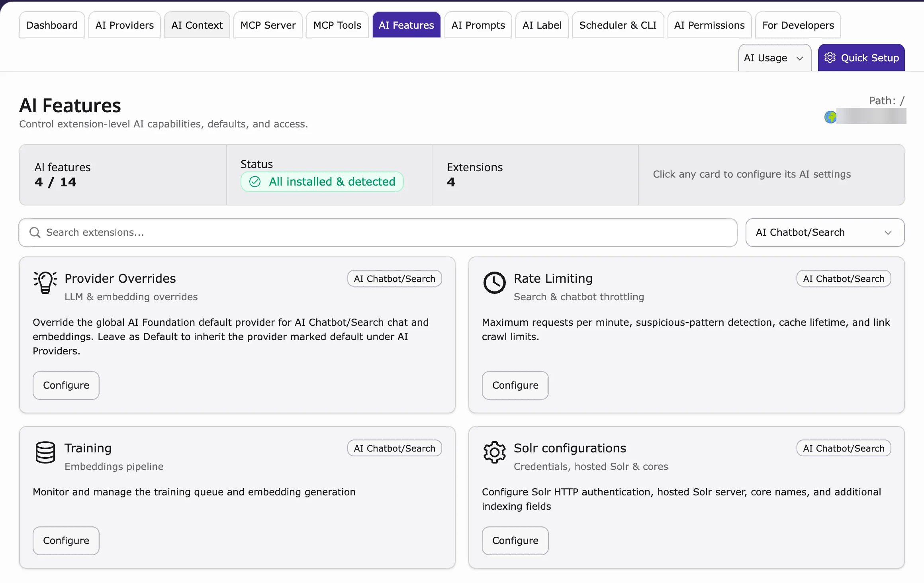Image resolution: width=924 pixels, height=583 pixels.
Task: Open the AI Permissions tab
Action: point(709,25)
